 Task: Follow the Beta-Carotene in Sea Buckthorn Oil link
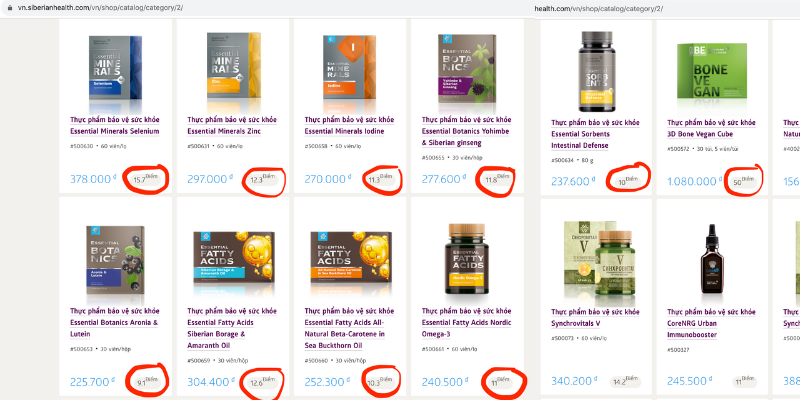tap(349, 328)
